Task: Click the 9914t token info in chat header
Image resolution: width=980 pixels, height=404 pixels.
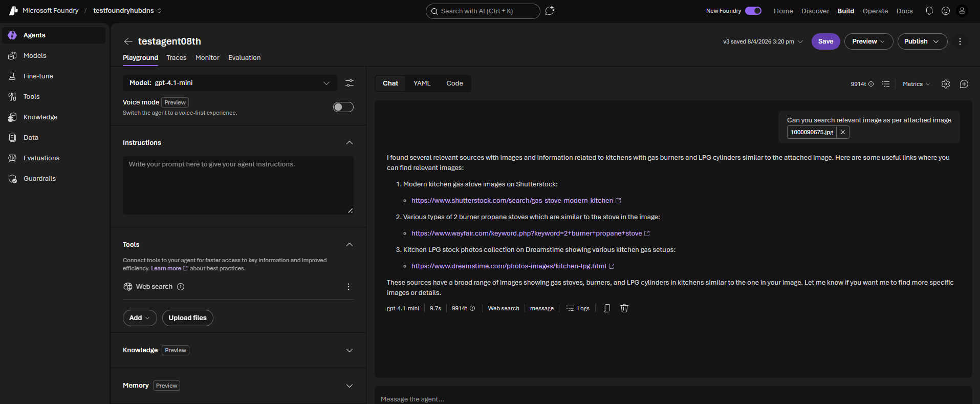Action: [x=862, y=84]
